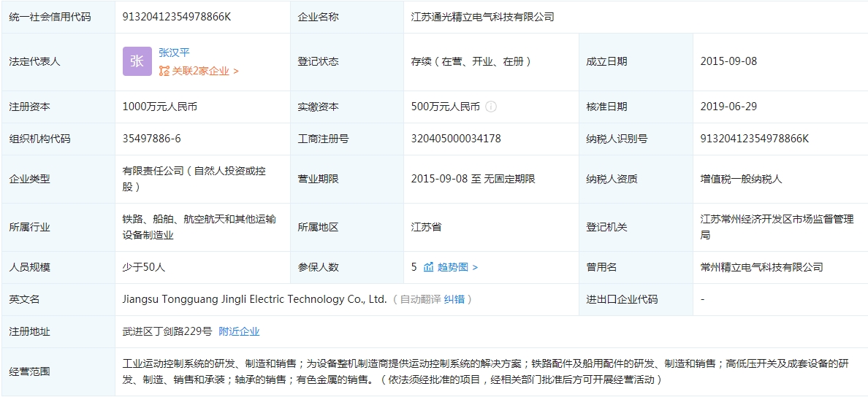This screenshot has height=397, width=868.
Task: Click organization code 35497886-6
Action: [152, 139]
